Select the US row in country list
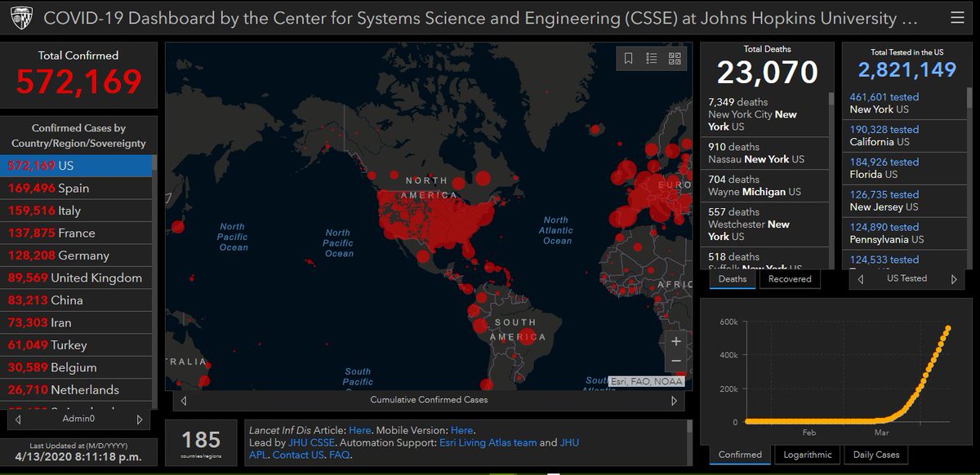Screen dimensions: 980x475 (x=77, y=166)
